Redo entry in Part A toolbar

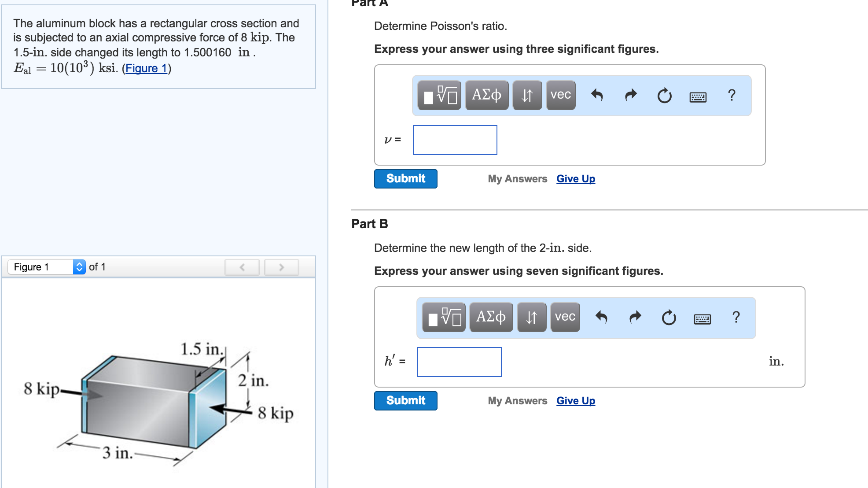point(631,95)
